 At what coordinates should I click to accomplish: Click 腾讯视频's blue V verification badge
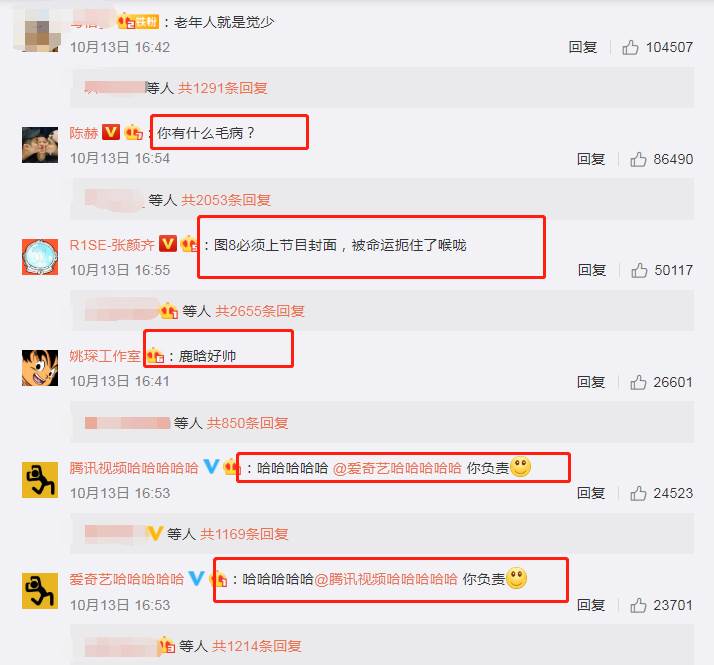[x=211, y=466]
